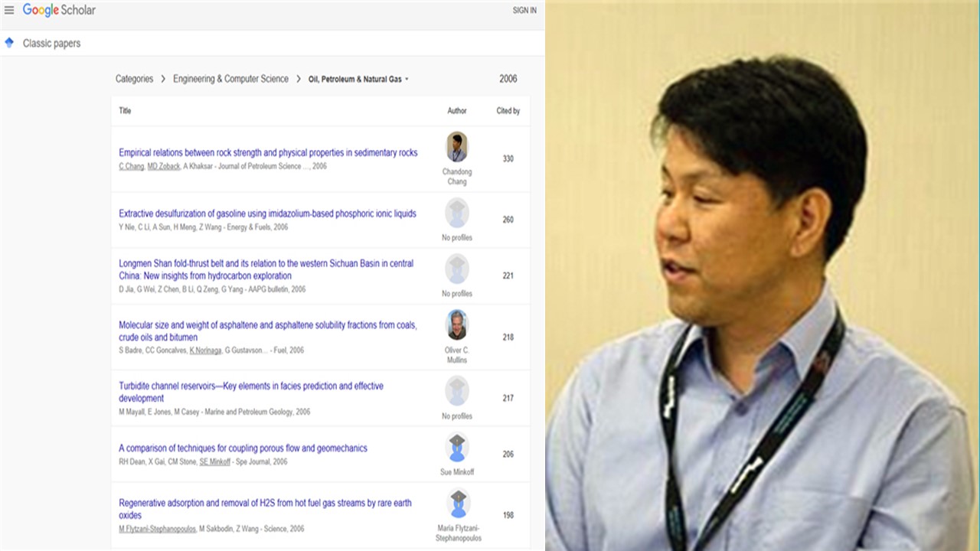This screenshot has width=980, height=551.
Task: Click the Author column header
Action: (x=457, y=111)
